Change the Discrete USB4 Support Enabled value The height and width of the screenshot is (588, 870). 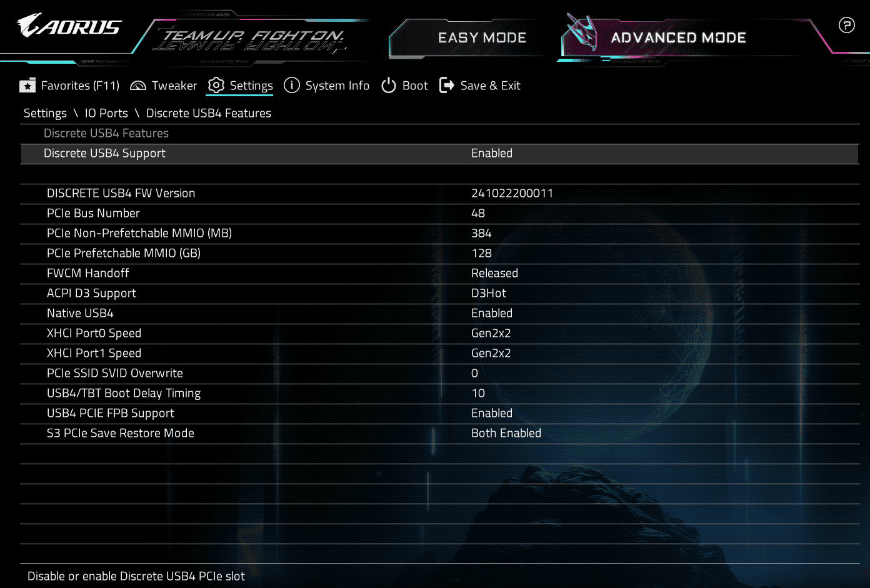492,153
